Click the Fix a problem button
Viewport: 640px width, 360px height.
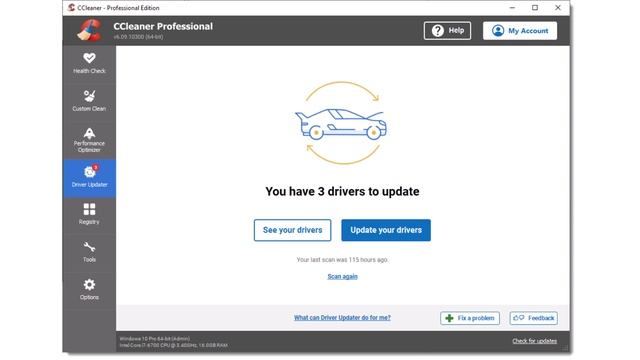click(470, 318)
